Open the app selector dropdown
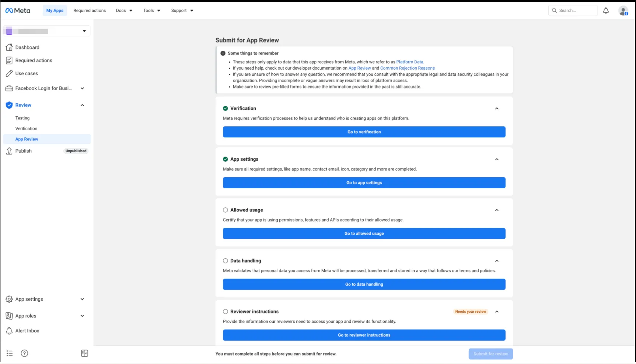Viewport: 636px width, 364px height. (46, 31)
